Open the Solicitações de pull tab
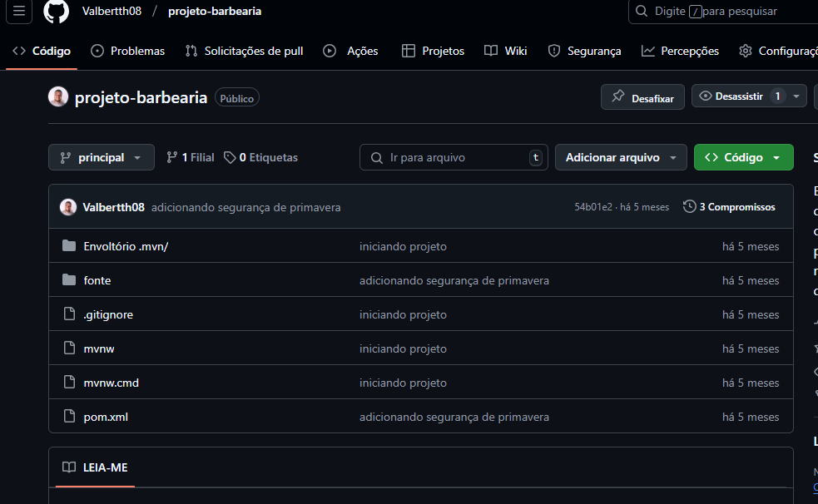Screen dimensions: 818x504 [244, 51]
